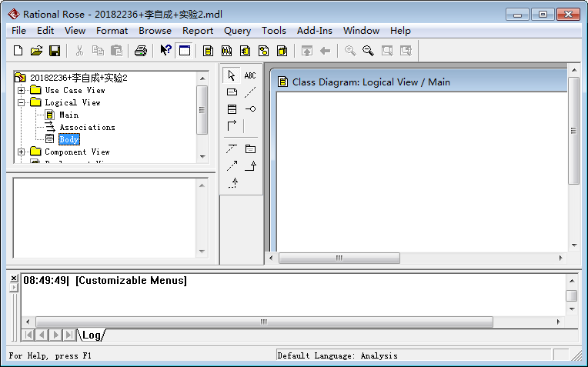Open the Edit menu

point(45,31)
